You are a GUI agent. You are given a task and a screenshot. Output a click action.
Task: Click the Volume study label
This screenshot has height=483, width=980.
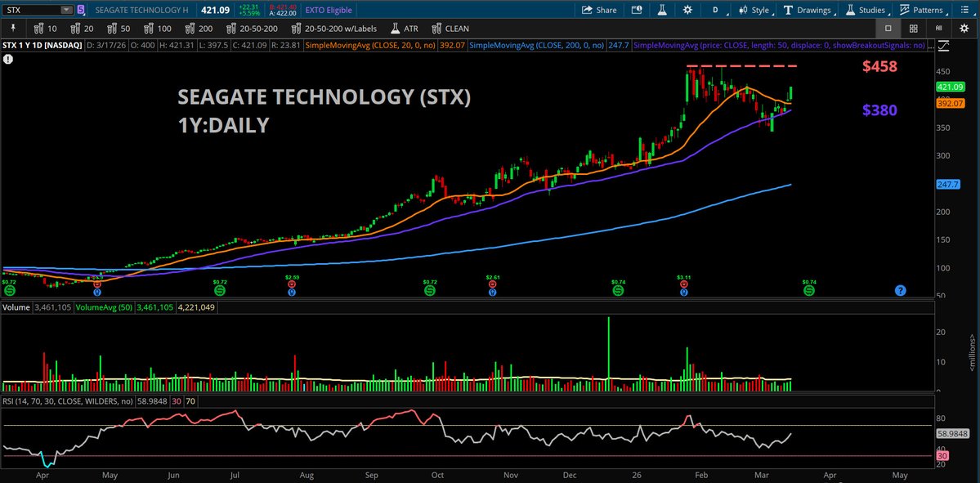(x=16, y=307)
